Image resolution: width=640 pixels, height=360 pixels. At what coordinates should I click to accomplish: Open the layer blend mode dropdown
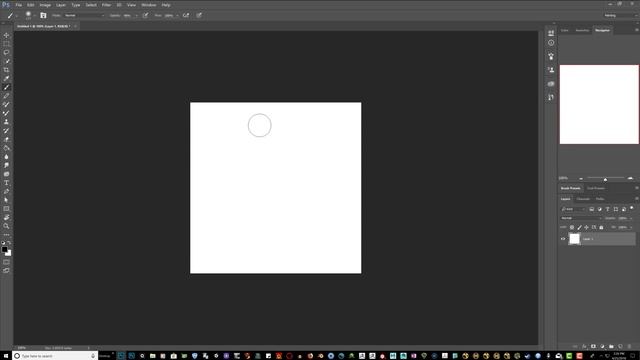point(581,218)
